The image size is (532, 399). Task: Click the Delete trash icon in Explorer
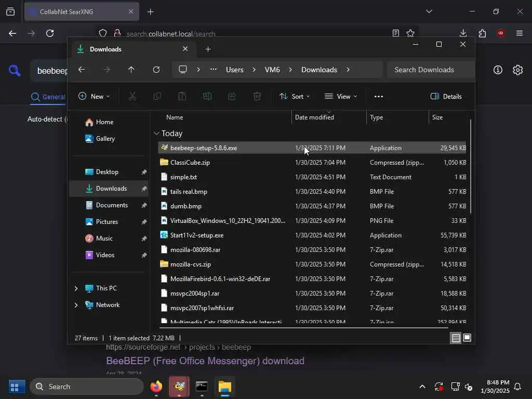tap(257, 96)
